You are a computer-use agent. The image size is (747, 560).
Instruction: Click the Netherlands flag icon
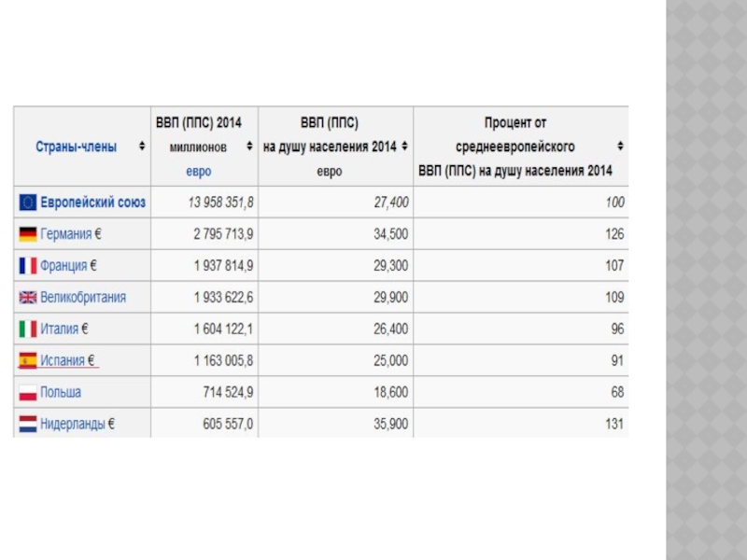pyautogui.click(x=27, y=424)
